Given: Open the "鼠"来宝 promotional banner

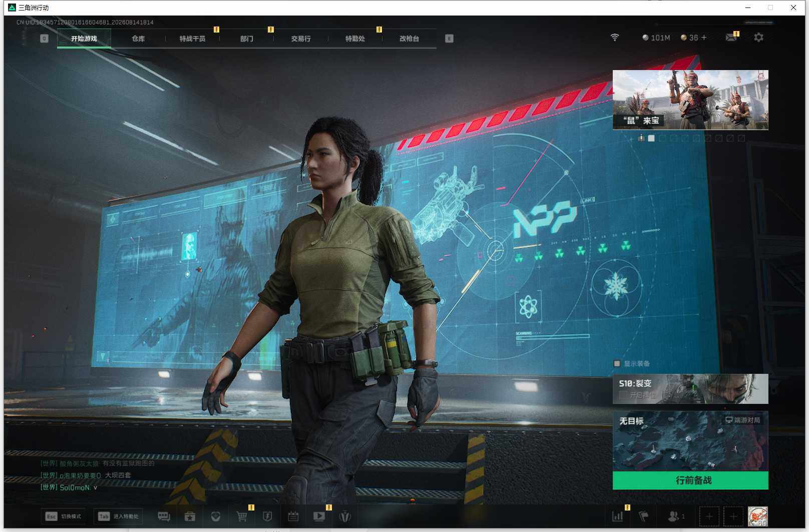Looking at the screenshot, I should coord(690,100).
